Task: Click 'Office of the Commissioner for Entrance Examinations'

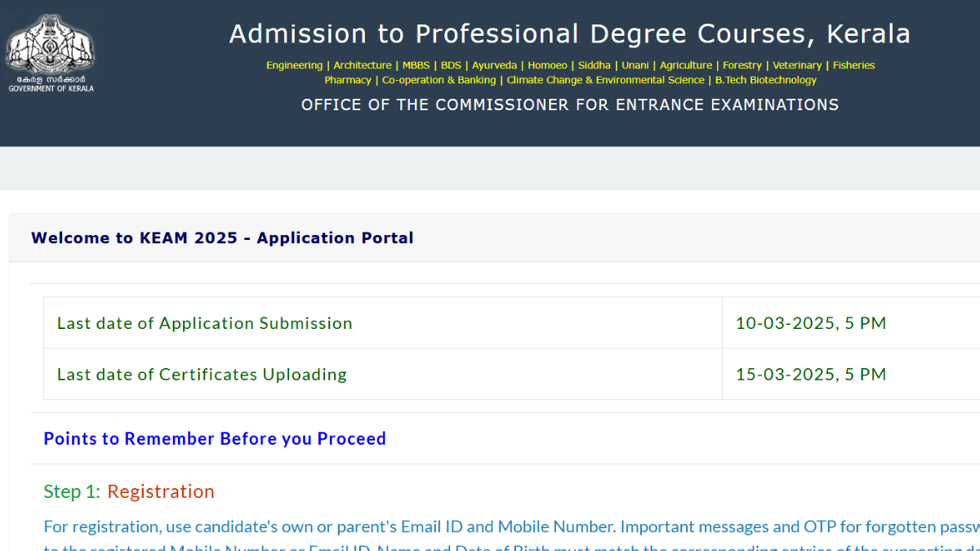Action: [x=570, y=104]
